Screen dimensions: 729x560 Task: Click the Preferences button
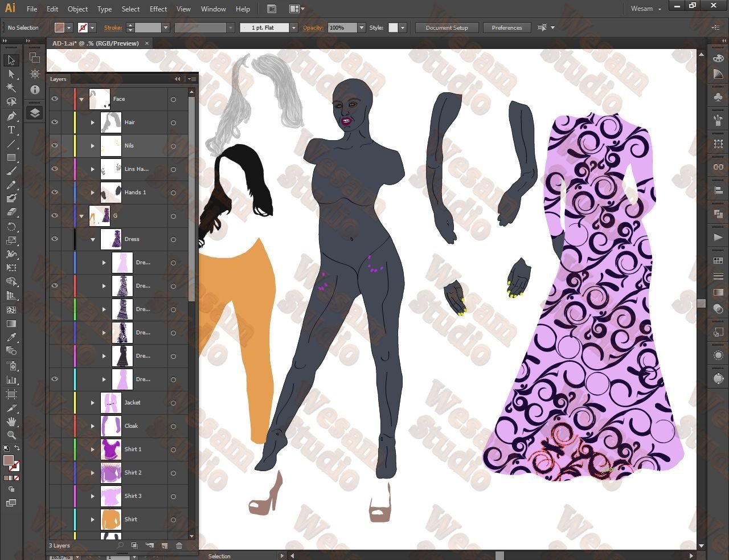tap(507, 27)
